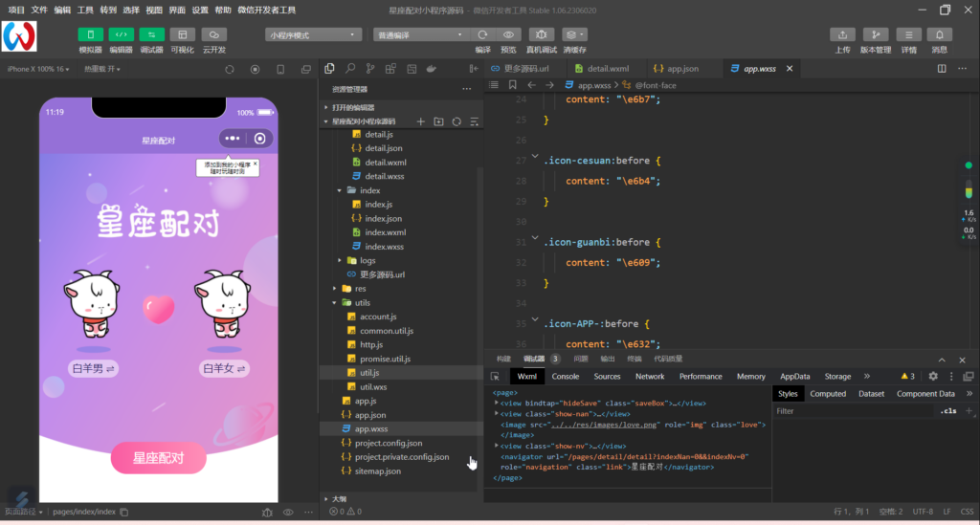Open the mini program mode dropdown (小程序模式)
The image size is (980, 525).
point(313,34)
